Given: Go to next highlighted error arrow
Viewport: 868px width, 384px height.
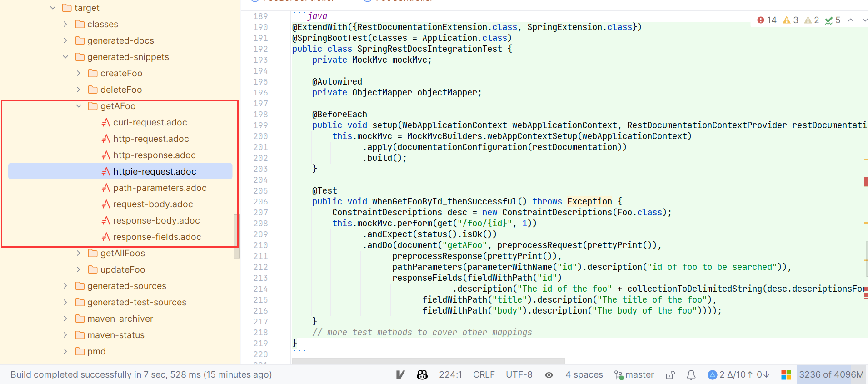Looking at the screenshot, I should 864,20.
